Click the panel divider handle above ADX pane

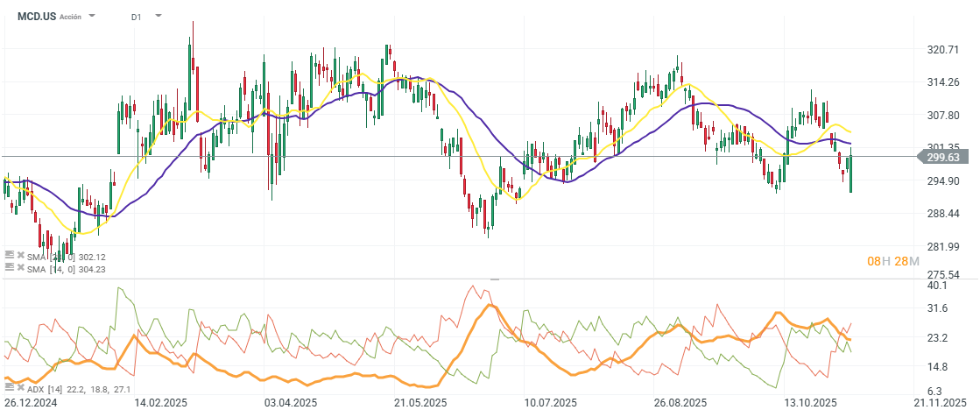(494, 279)
